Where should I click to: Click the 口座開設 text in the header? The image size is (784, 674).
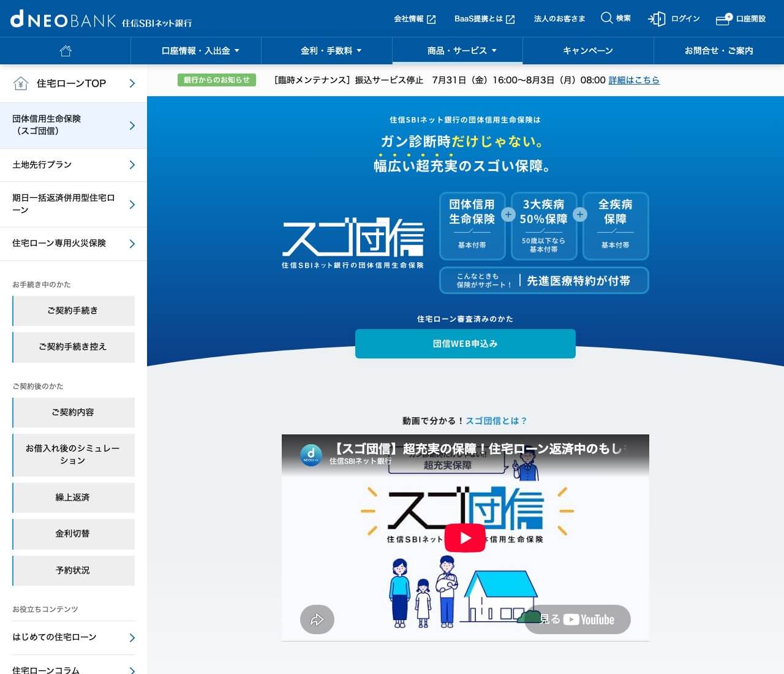click(751, 19)
